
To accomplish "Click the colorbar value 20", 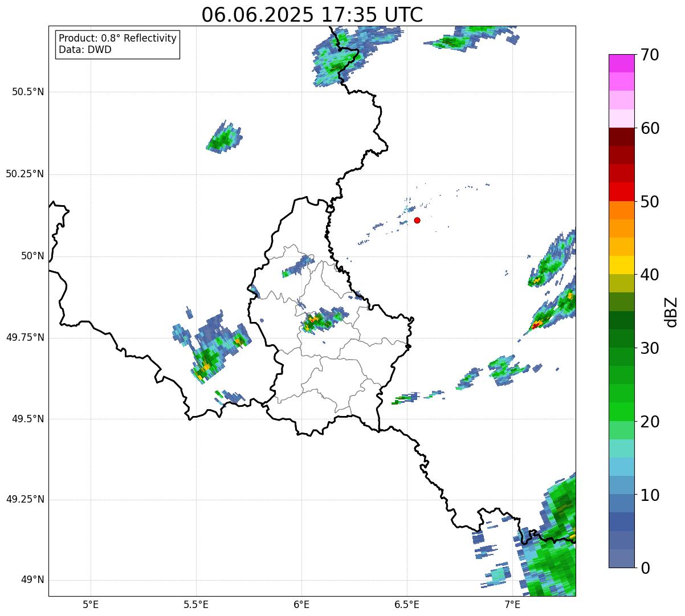I will tap(650, 422).
